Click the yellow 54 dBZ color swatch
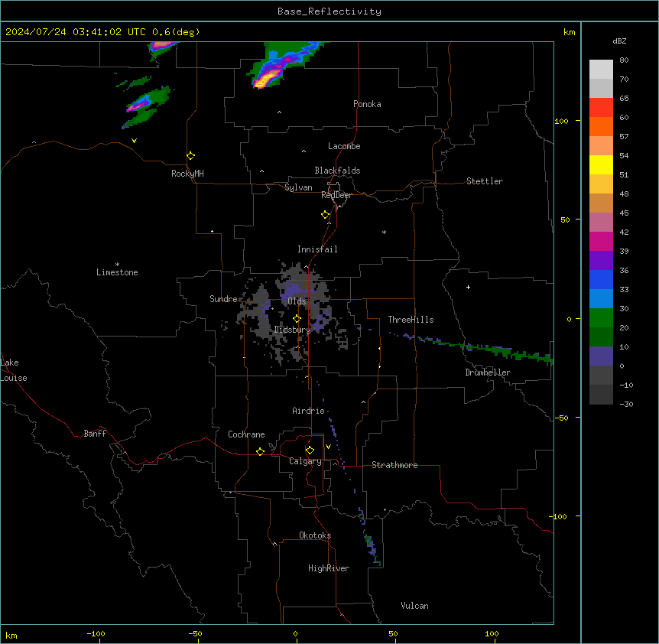This screenshot has width=659, height=644. click(601, 164)
